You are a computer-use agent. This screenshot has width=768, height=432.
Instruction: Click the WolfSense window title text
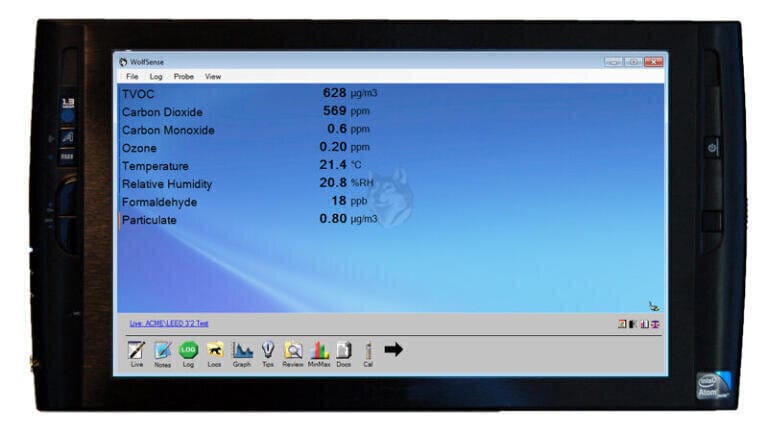pyautogui.click(x=147, y=62)
